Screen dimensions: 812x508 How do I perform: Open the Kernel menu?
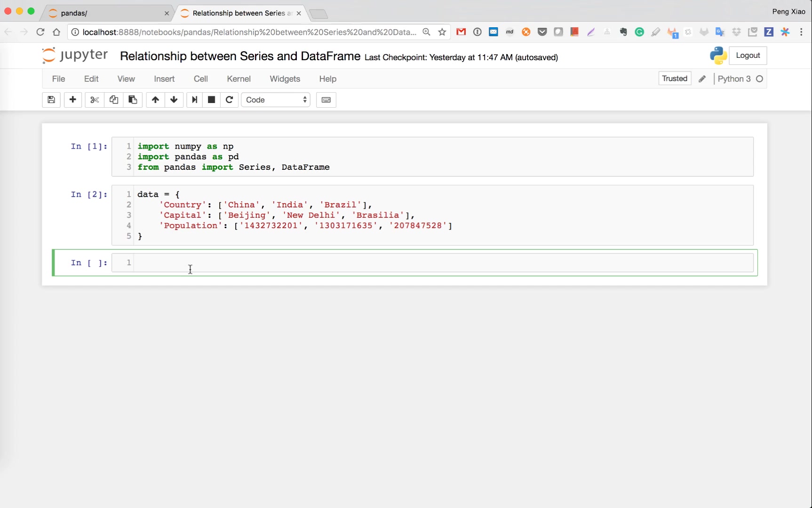coord(239,79)
